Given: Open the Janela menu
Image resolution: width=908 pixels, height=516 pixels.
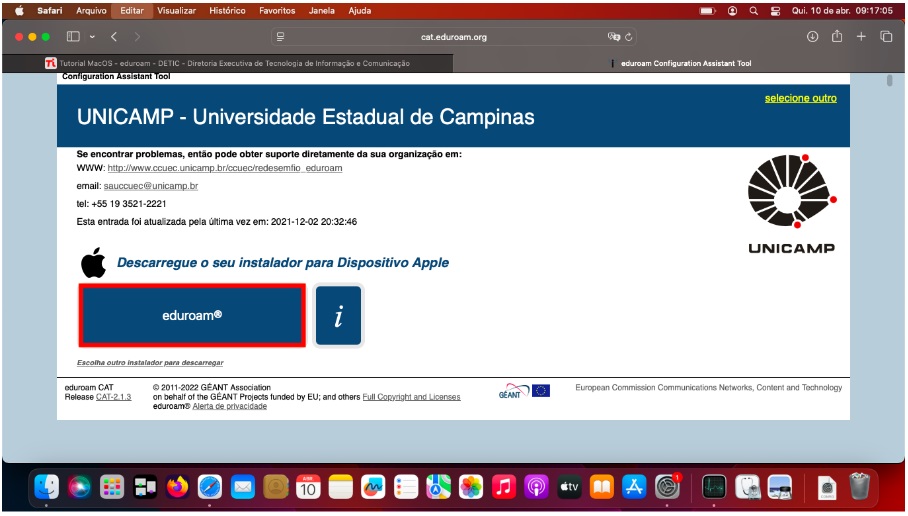Looking at the screenshot, I should (321, 10).
